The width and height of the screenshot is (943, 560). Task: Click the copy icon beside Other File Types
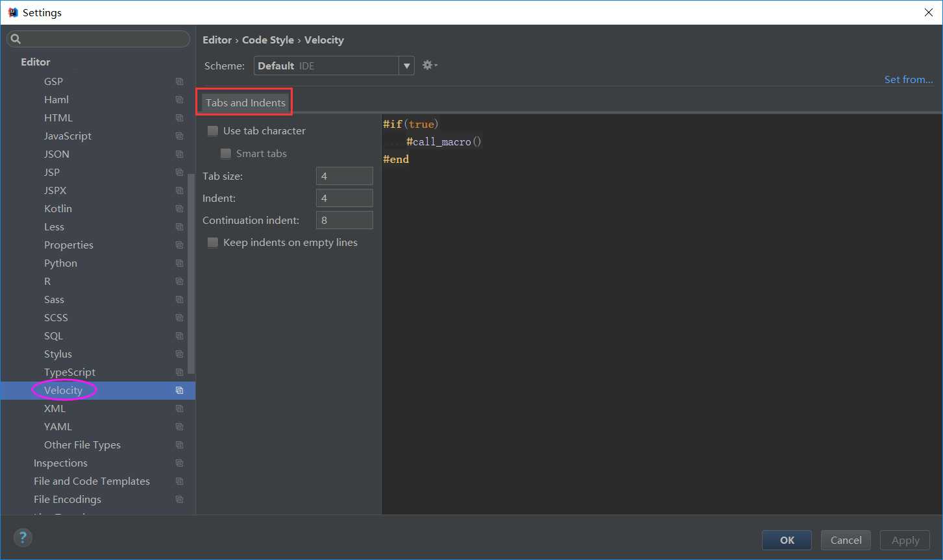tap(180, 445)
